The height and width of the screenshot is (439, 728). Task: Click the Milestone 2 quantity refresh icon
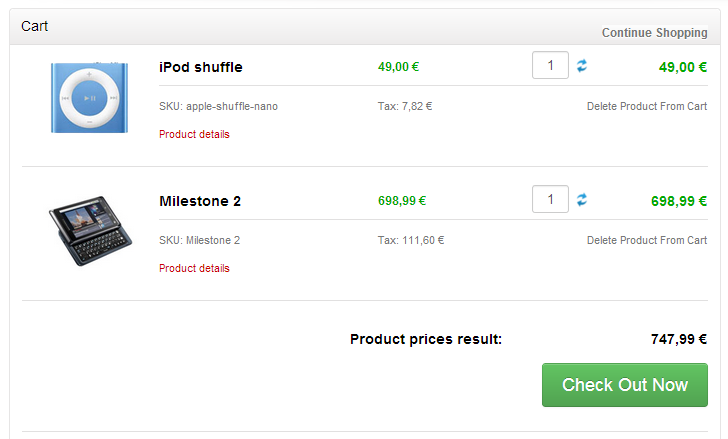point(582,200)
